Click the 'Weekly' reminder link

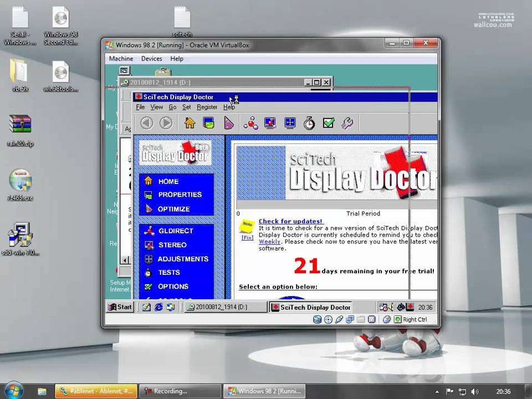(x=270, y=242)
